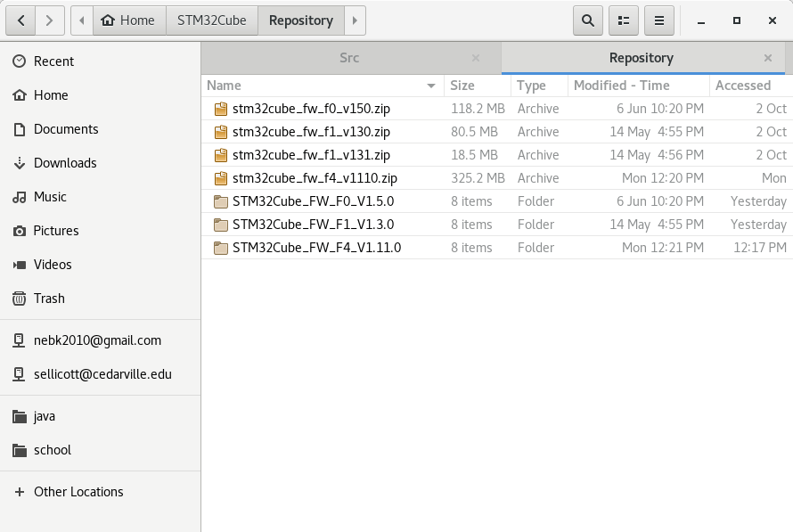Open Downloads label in the sidebar
Image resolution: width=793 pixels, height=532 pixels.
coord(65,163)
